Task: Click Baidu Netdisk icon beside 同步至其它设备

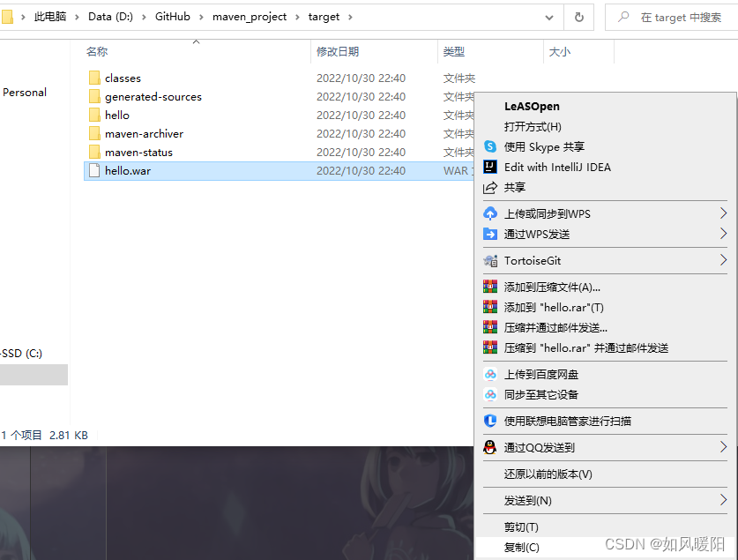Action: click(490, 394)
